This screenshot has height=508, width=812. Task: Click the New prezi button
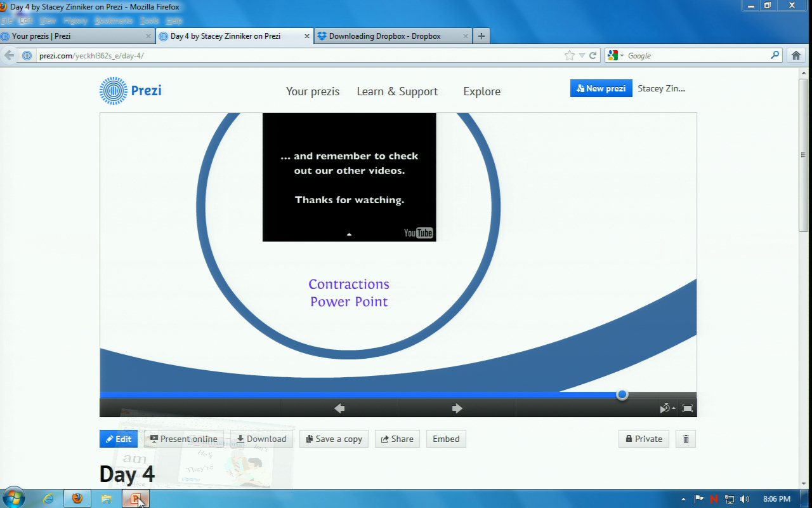pyautogui.click(x=601, y=88)
